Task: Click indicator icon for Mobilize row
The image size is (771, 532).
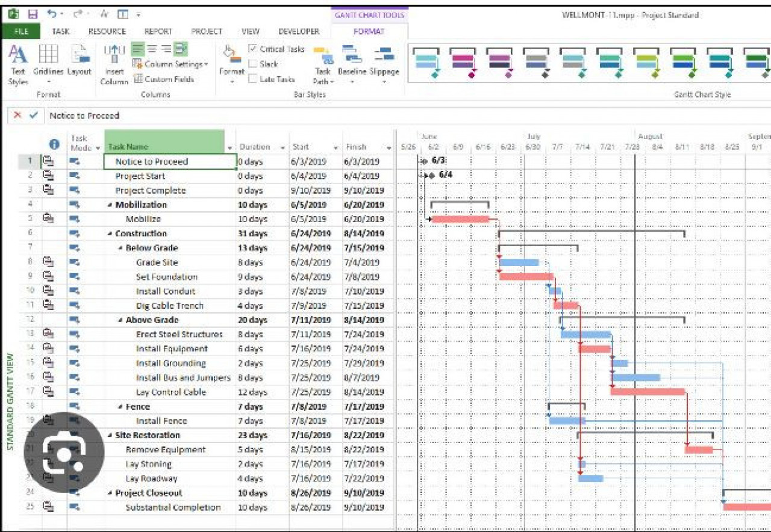Action: [x=48, y=219]
